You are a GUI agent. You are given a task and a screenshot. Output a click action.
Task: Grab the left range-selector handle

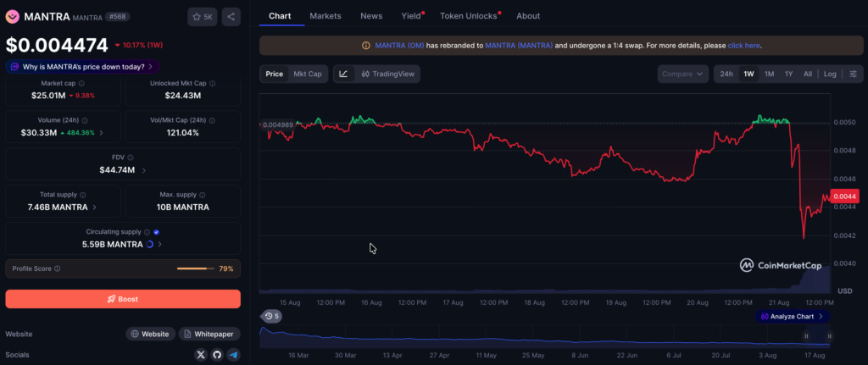[807, 335]
